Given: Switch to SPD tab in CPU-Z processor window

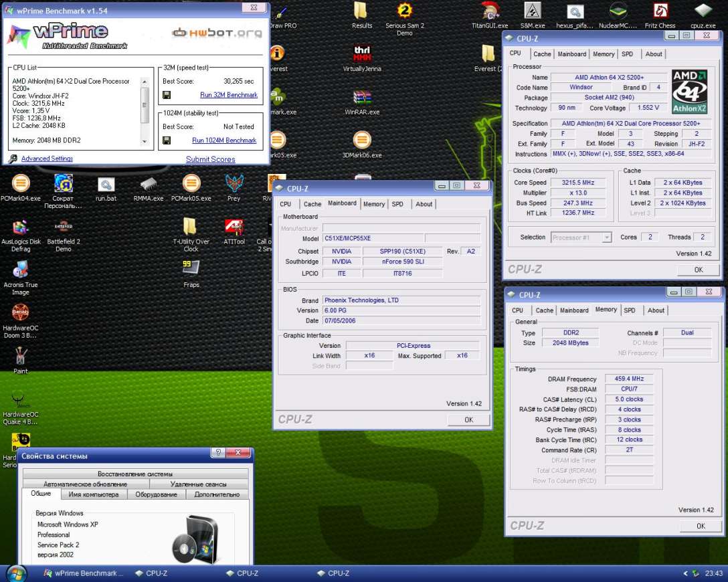Looking at the screenshot, I should (627, 54).
